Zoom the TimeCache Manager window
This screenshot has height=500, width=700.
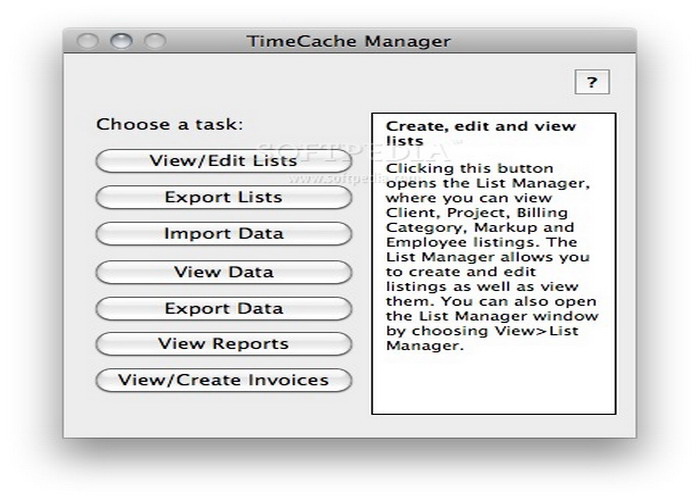154,42
